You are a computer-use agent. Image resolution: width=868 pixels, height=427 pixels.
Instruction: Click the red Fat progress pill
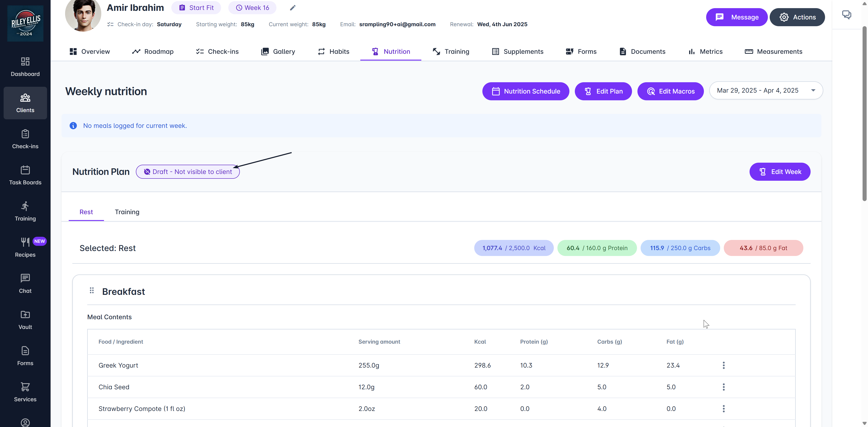pos(763,248)
